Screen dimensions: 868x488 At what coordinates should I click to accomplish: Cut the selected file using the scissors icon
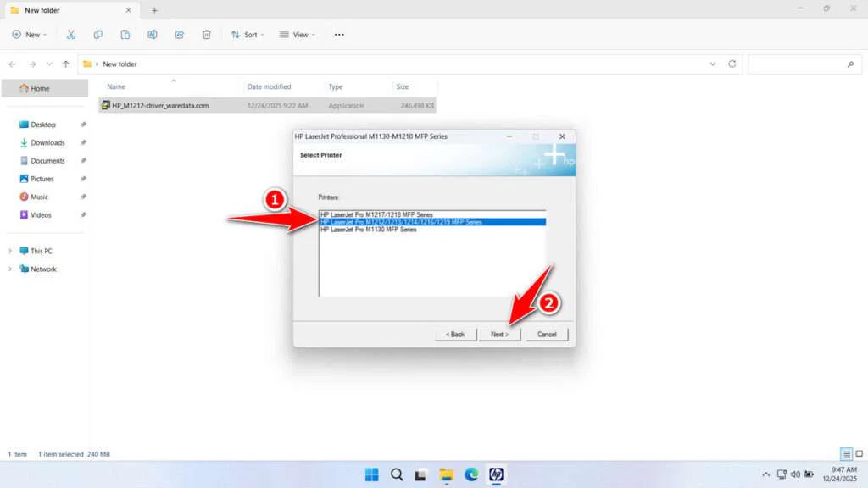coord(71,35)
